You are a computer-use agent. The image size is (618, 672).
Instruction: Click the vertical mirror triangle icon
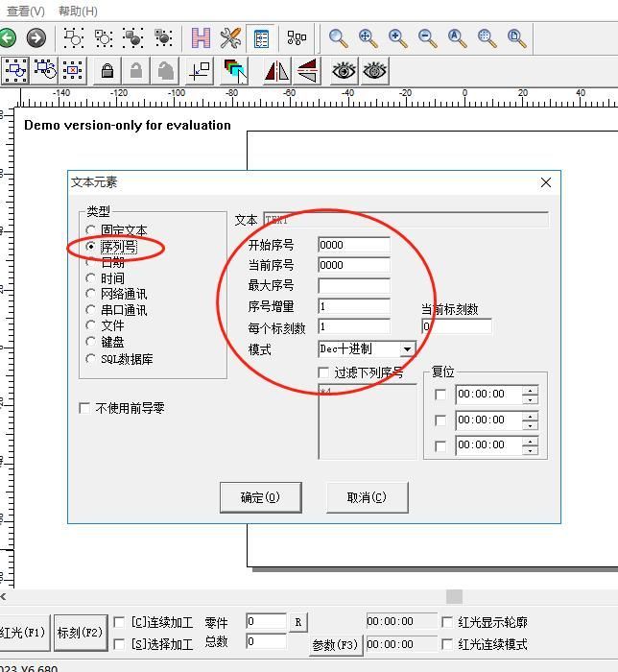[x=307, y=71]
